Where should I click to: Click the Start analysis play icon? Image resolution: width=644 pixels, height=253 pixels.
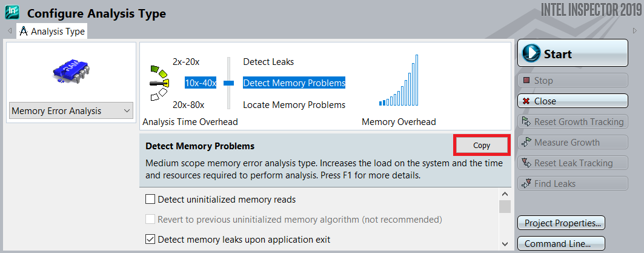tap(531, 53)
